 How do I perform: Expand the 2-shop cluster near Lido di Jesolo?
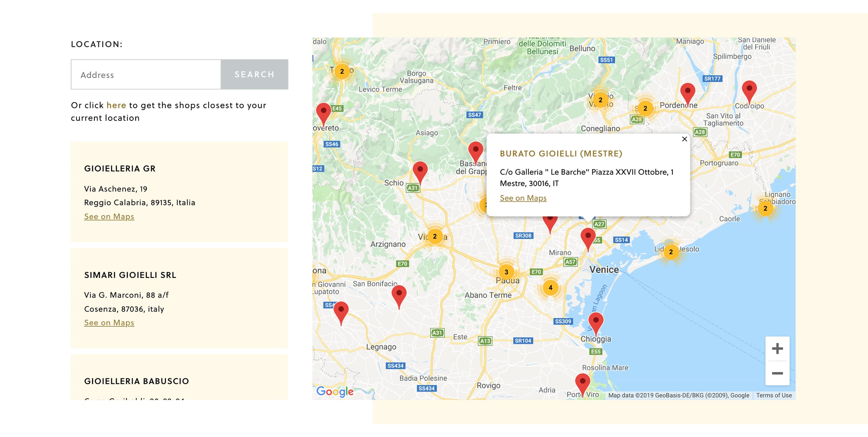(671, 253)
